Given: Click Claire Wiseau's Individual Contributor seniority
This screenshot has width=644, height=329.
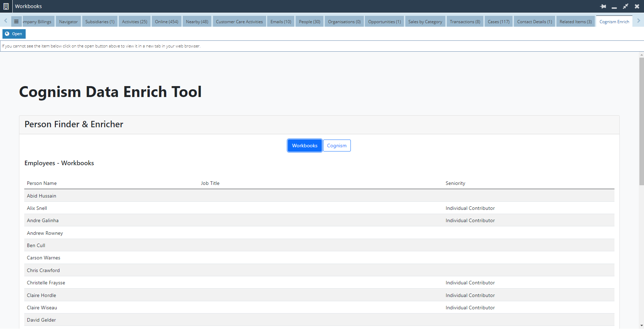Looking at the screenshot, I should pyautogui.click(x=470, y=308).
